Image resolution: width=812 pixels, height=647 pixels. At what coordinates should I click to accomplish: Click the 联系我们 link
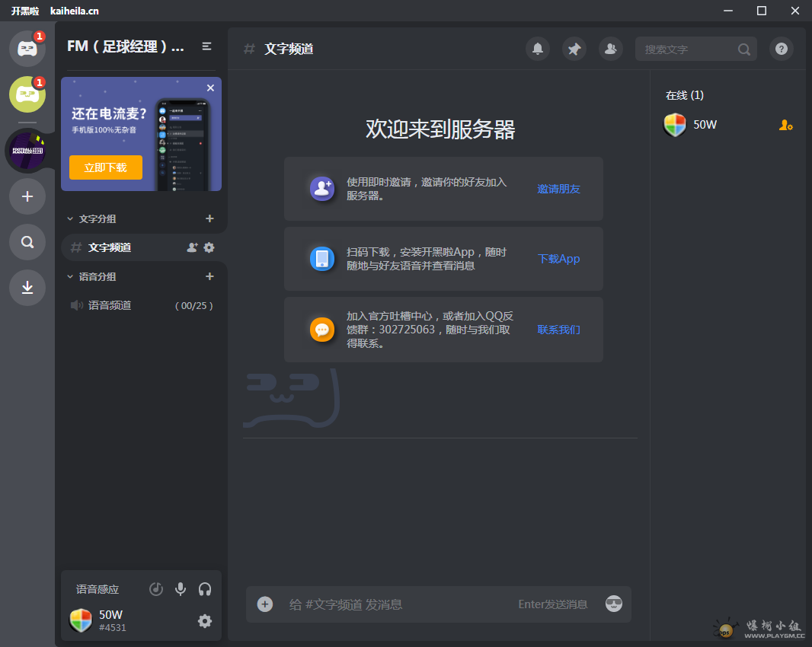click(x=559, y=330)
